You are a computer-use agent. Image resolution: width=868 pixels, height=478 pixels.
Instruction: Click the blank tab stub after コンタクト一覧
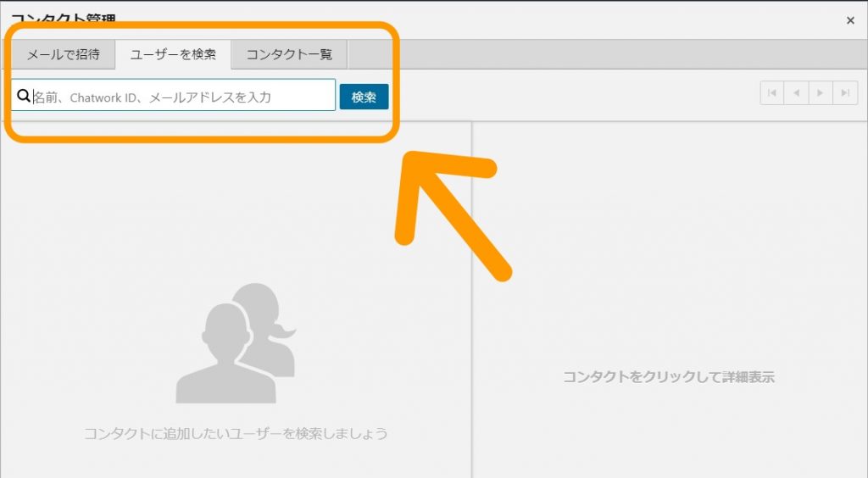(x=370, y=55)
